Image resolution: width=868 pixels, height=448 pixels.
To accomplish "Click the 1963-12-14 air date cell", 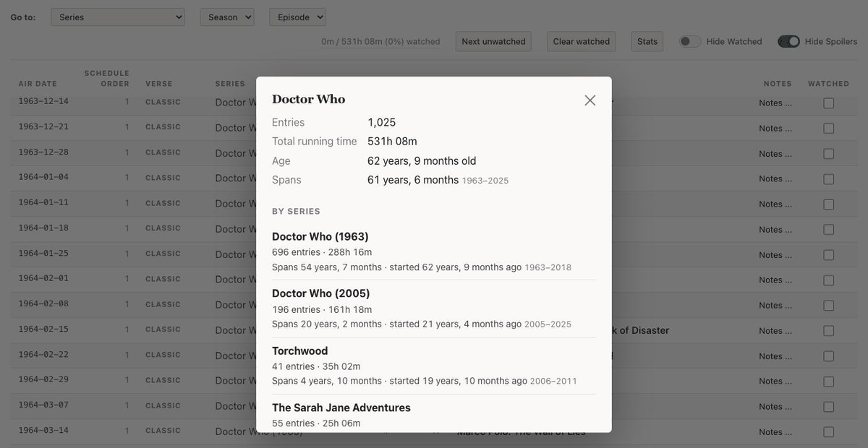I will [x=43, y=101].
